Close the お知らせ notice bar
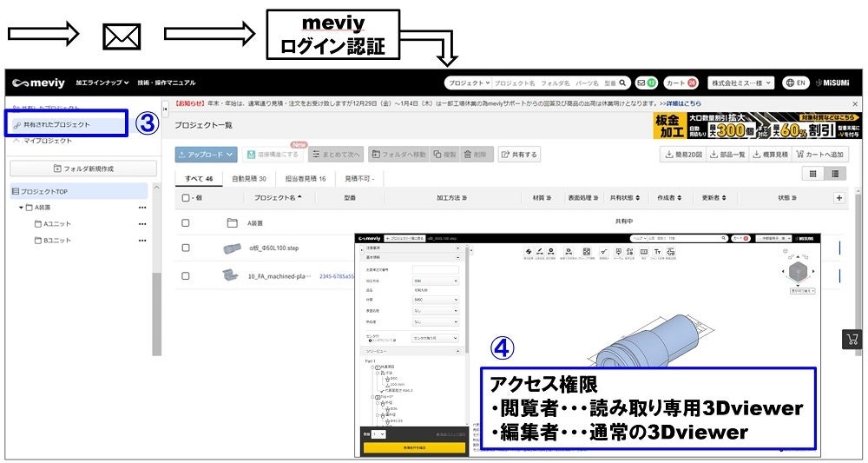The image size is (868, 463). click(855, 103)
